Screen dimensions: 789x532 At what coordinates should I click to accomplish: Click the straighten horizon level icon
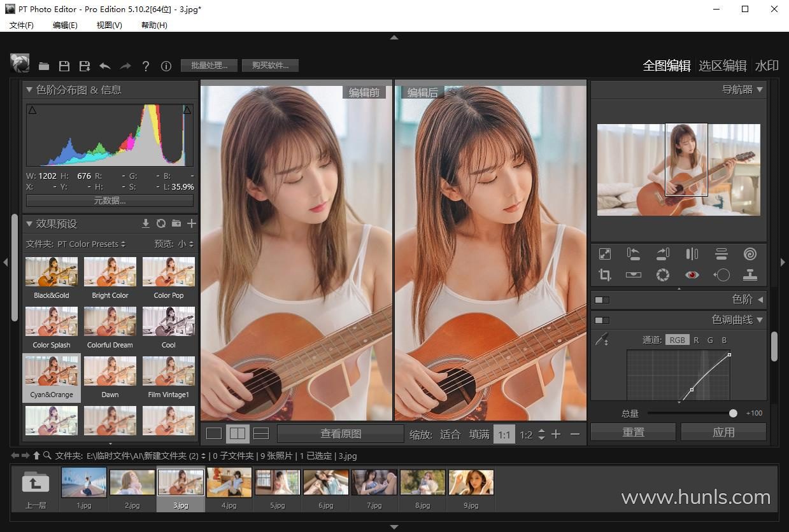point(634,275)
